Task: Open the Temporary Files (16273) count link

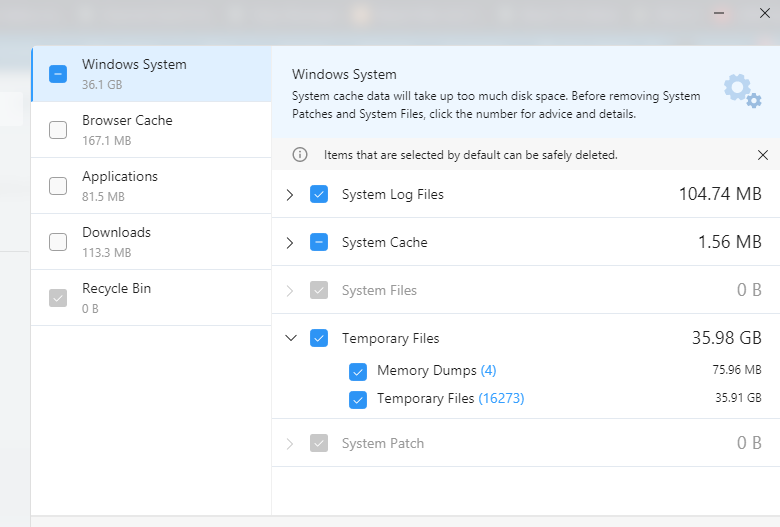Action: 501,399
